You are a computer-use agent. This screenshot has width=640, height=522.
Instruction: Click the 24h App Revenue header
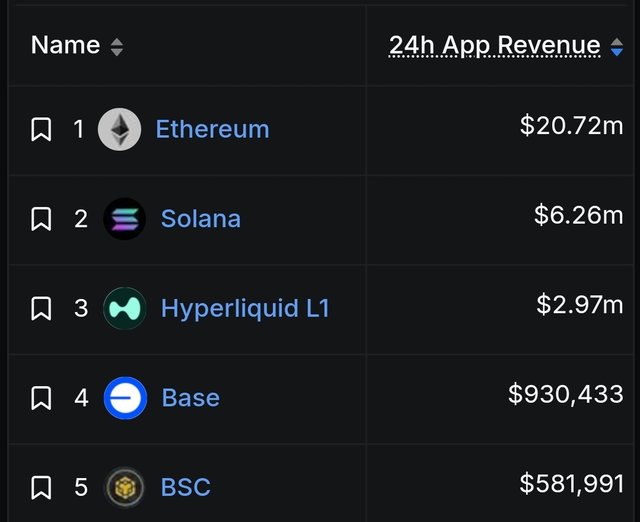pos(494,46)
